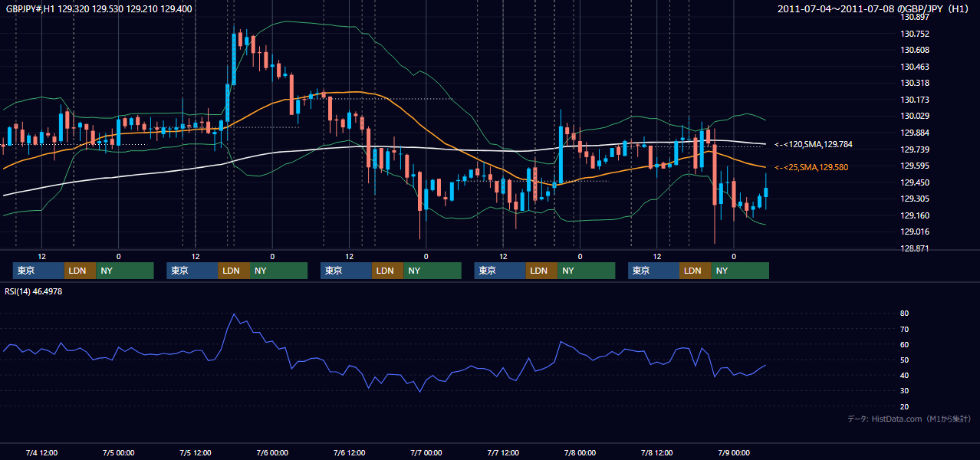Click RSI scale value 70

pos(905,329)
